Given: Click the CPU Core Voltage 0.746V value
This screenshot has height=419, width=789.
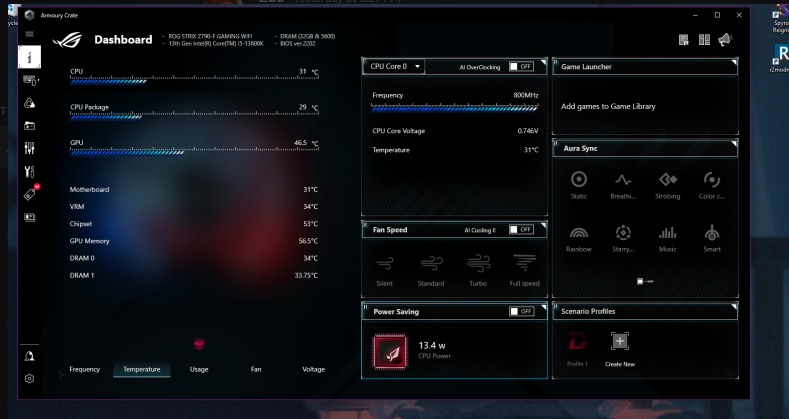Looking at the screenshot, I should coord(528,131).
